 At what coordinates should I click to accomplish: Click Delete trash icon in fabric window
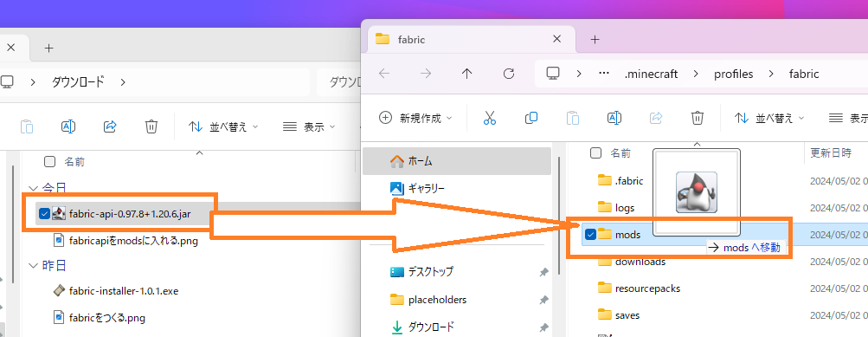tap(698, 118)
